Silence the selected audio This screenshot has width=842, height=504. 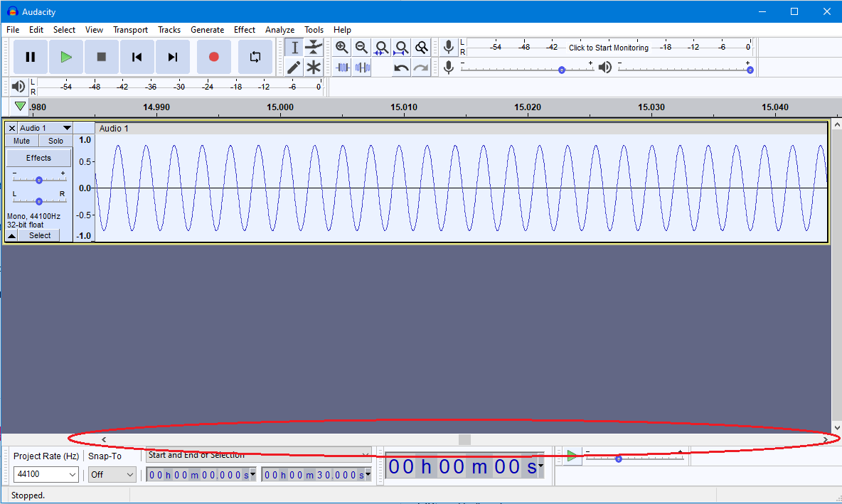(x=362, y=68)
